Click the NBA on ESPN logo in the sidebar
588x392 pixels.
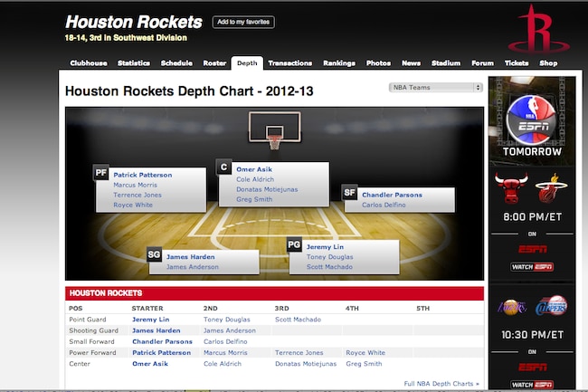(x=532, y=120)
